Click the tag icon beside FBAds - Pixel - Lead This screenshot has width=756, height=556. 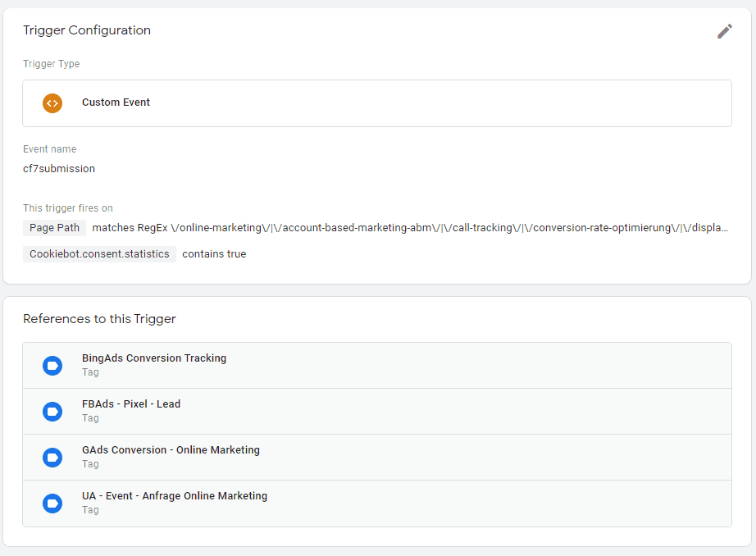point(52,412)
